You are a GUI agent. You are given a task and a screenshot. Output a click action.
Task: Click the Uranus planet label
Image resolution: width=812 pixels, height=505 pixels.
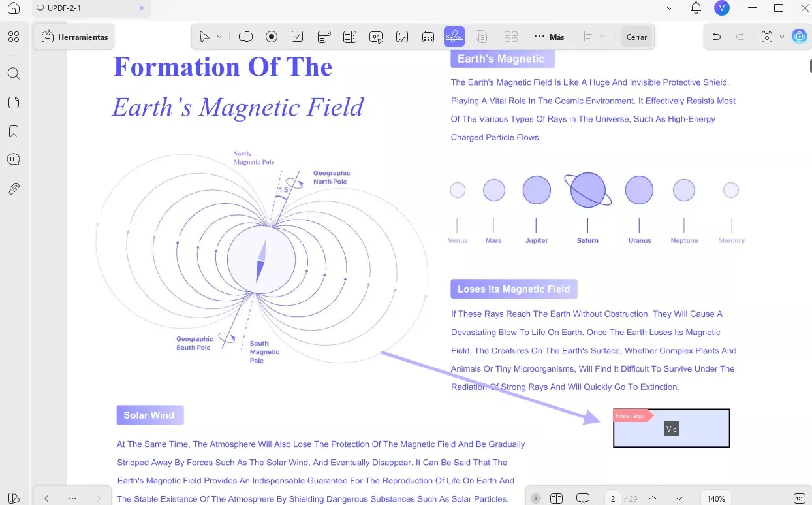[x=640, y=240]
